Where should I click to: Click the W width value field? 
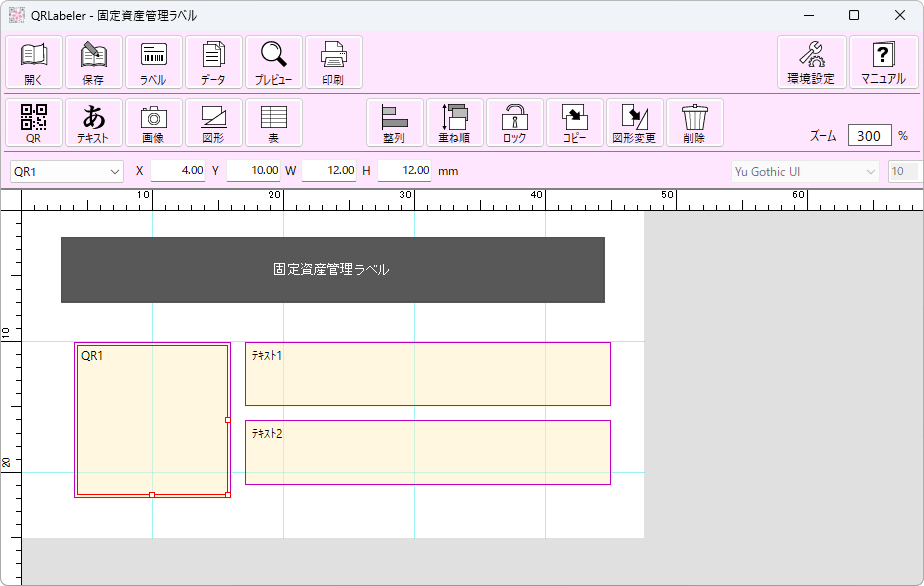pyautogui.click(x=331, y=171)
